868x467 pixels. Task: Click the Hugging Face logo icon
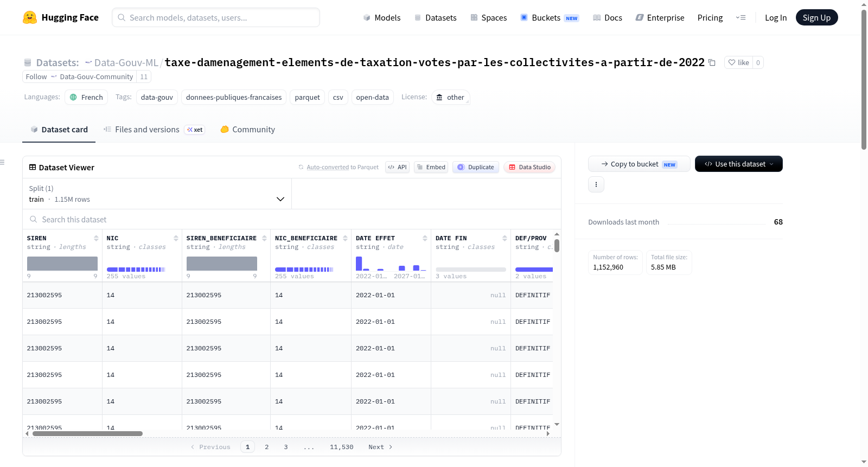30,17
